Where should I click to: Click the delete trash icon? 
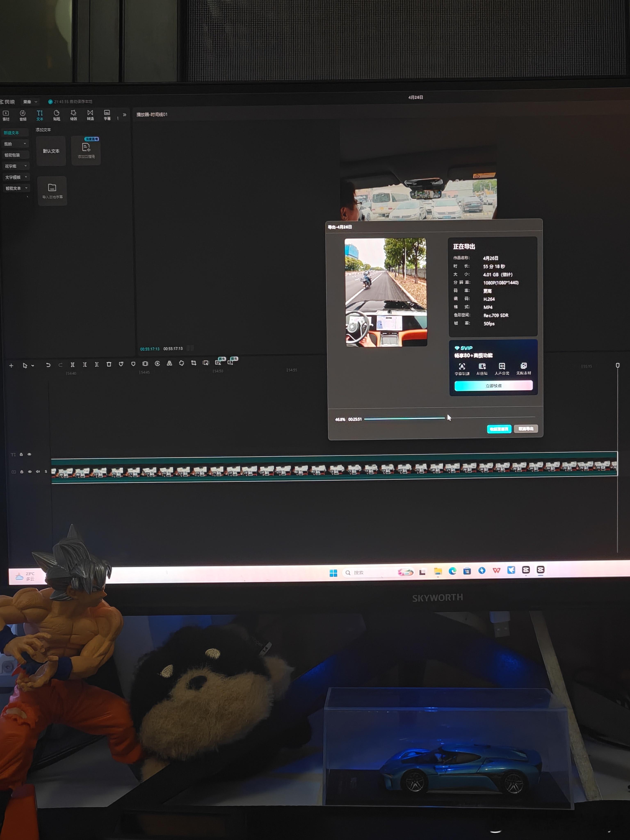click(x=109, y=364)
